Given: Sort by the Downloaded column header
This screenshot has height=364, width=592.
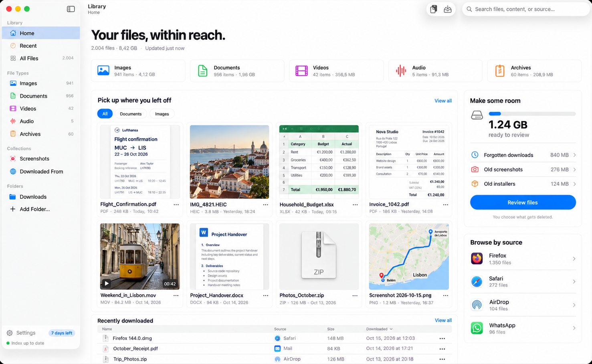Looking at the screenshot, I should pos(379,329).
